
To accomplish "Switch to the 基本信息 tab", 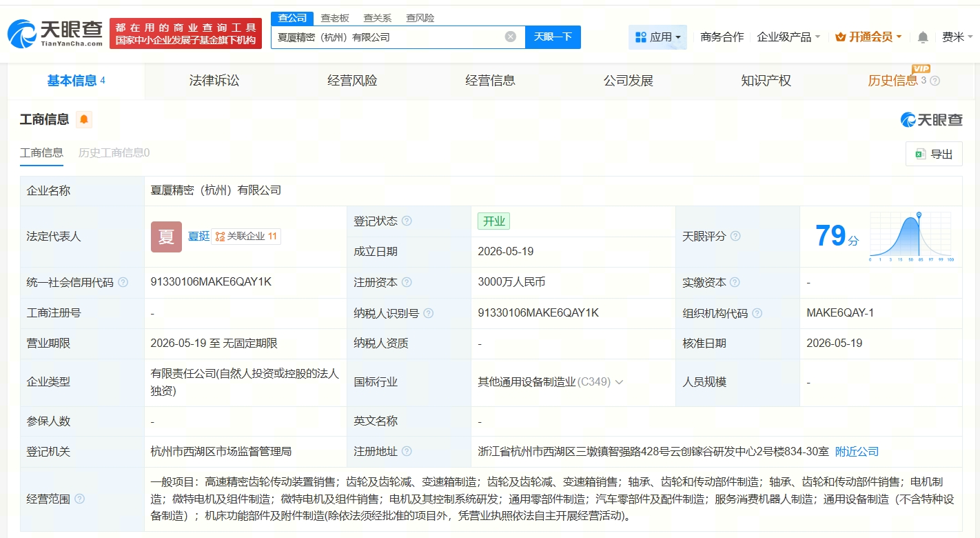I will [x=76, y=81].
